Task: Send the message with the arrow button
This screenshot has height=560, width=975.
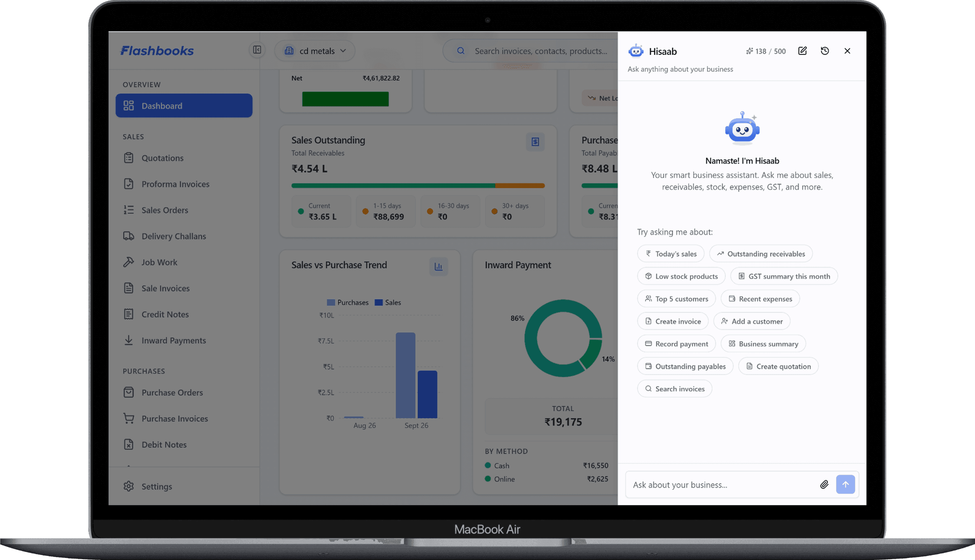Action: coord(845,484)
